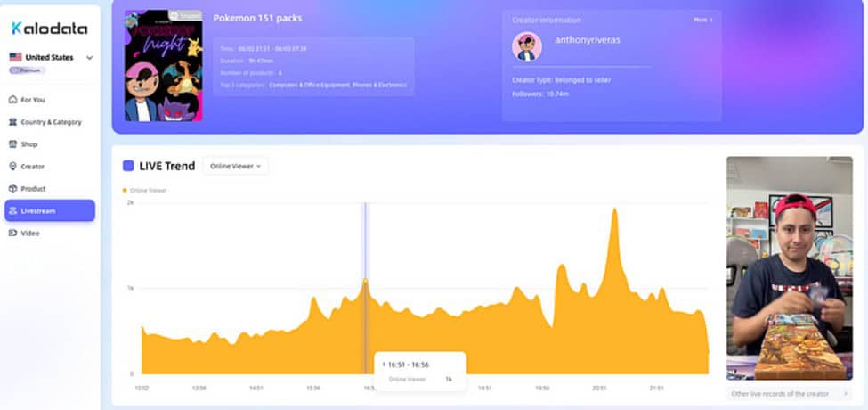This screenshot has height=410, width=868.
Task: Click the 20:51 x-axis time label
Action: (599, 388)
